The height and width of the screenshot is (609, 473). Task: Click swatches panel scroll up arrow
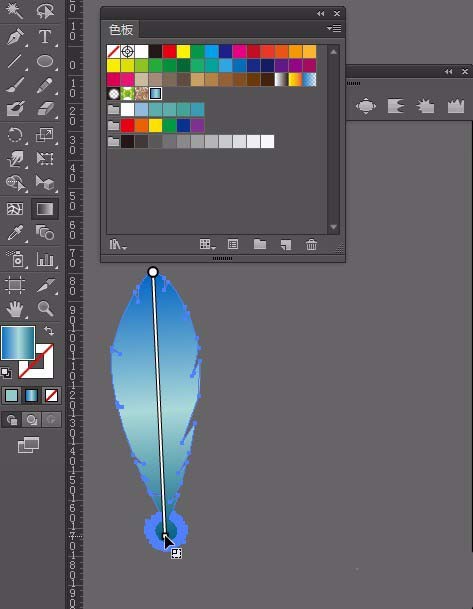coord(334,52)
